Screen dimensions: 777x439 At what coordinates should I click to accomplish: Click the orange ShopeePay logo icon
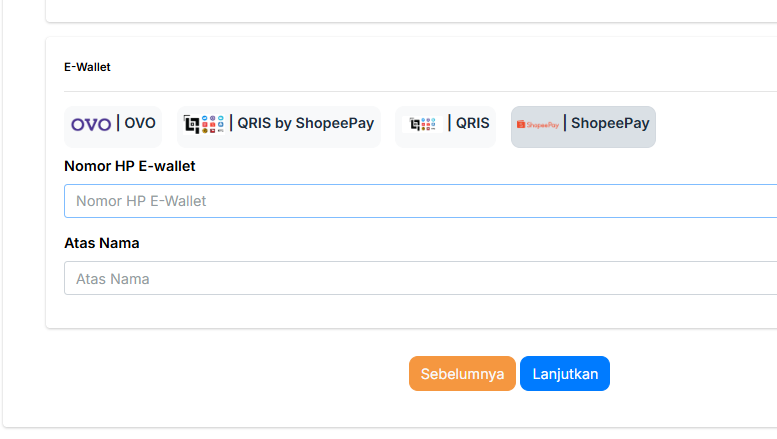pyautogui.click(x=537, y=124)
